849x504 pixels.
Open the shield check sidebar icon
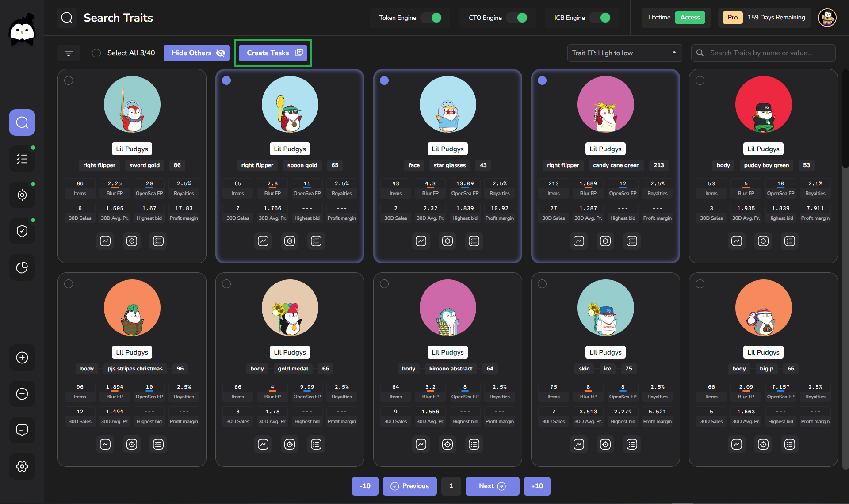(22, 231)
